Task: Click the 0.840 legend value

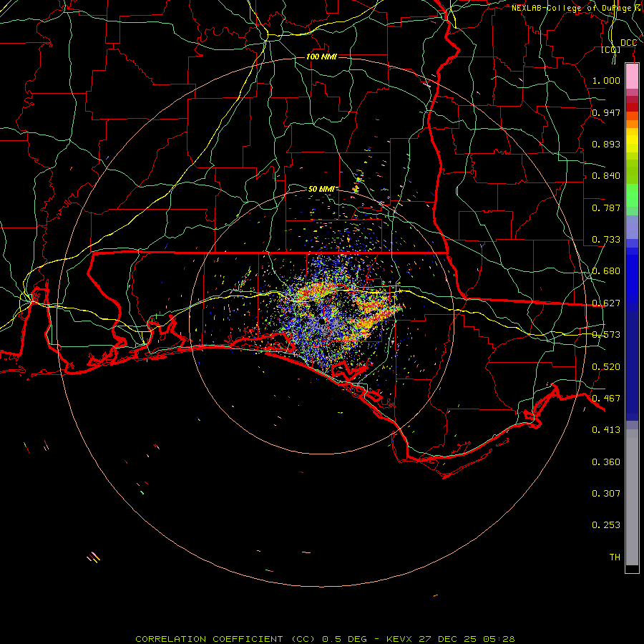Action: (606, 176)
